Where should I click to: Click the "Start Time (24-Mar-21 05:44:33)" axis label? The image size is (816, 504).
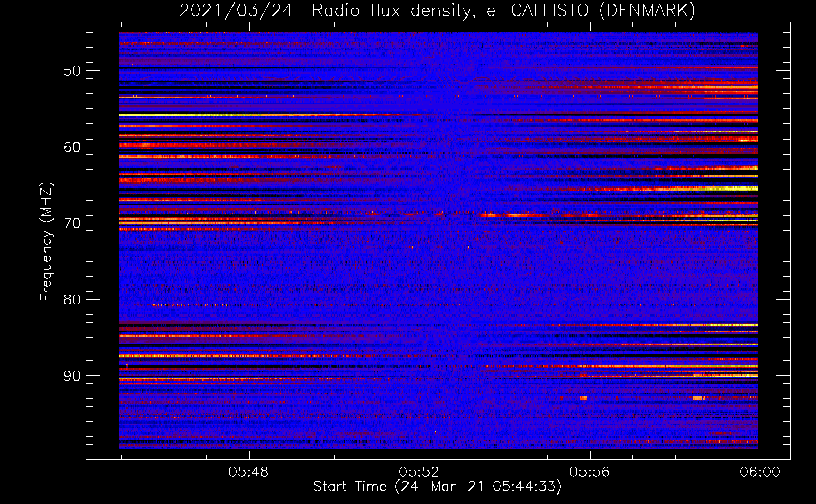coord(437,487)
